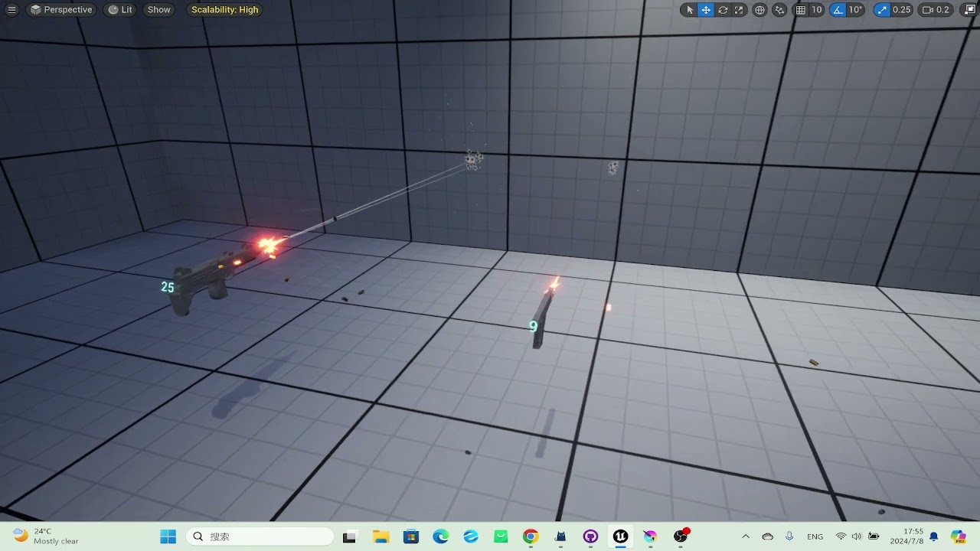Open the viewport options hamburger menu

(x=11, y=10)
